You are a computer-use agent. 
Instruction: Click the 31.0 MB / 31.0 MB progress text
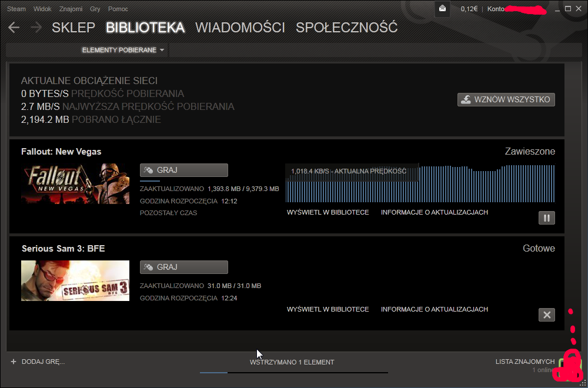234,286
